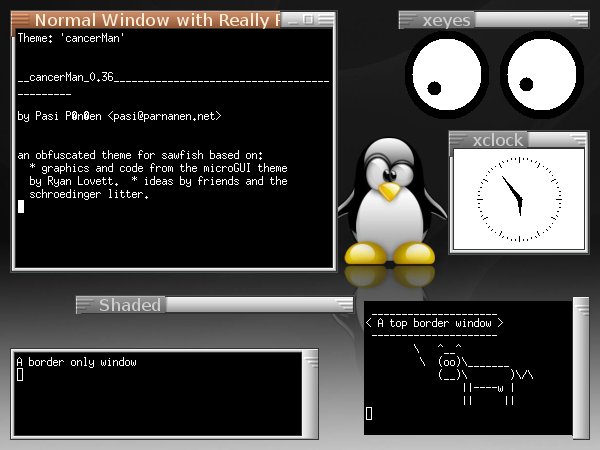600x450 pixels.
Task: Click inside the border only window terminal
Action: 158,394
